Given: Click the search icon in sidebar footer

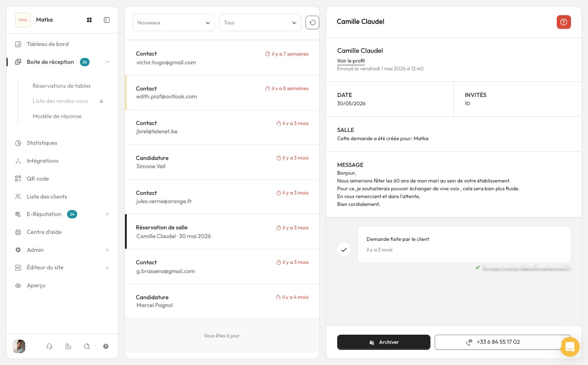Looking at the screenshot, I should pyautogui.click(x=87, y=347).
